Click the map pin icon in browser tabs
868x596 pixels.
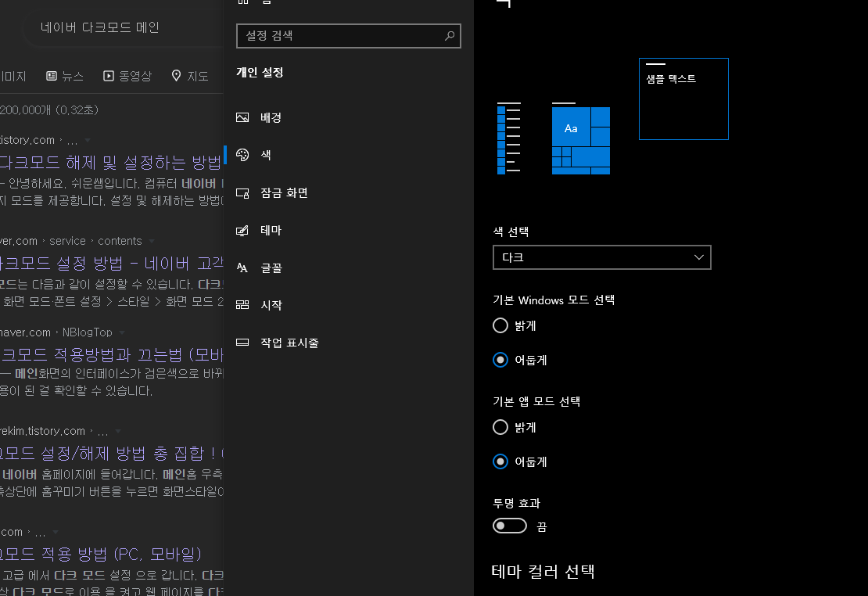176,76
